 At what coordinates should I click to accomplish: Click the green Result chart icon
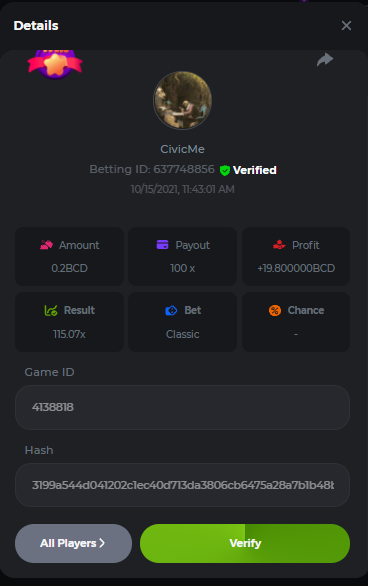pos(51,310)
